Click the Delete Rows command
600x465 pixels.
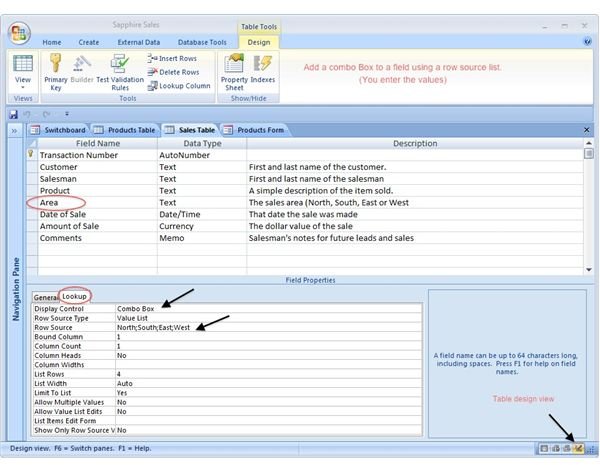coord(173,72)
